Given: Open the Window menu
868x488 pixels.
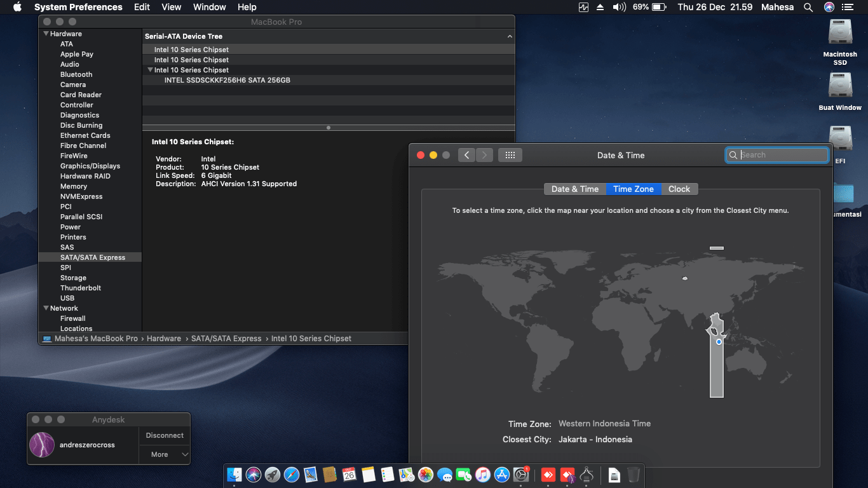Looking at the screenshot, I should [x=210, y=7].
